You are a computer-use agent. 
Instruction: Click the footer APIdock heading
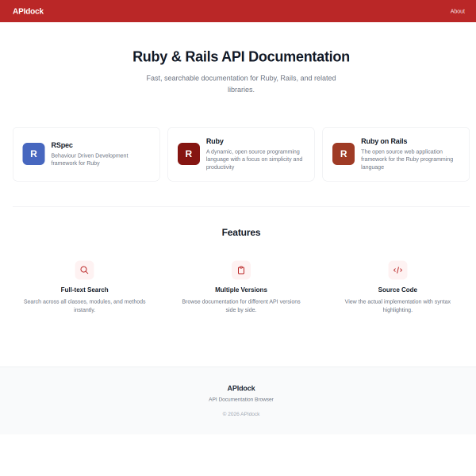(x=241, y=388)
